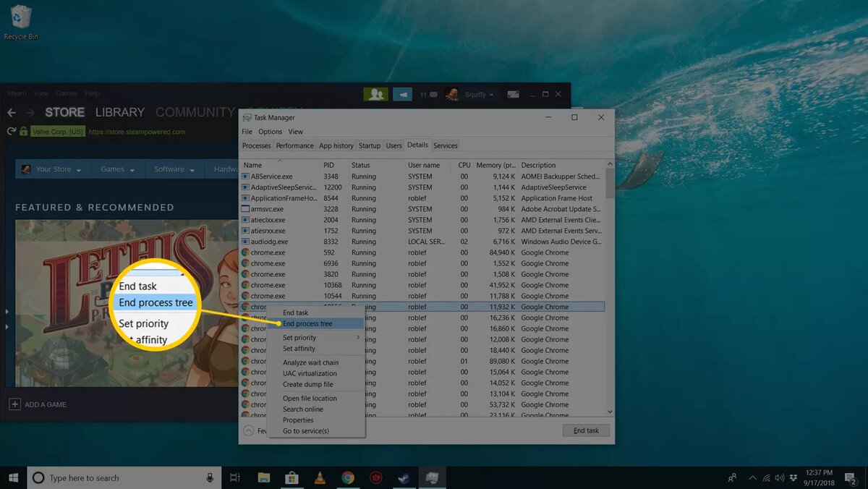Click the store.steampowered.com URL
The height and width of the screenshot is (489, 868).
click(x=137, y=132)
